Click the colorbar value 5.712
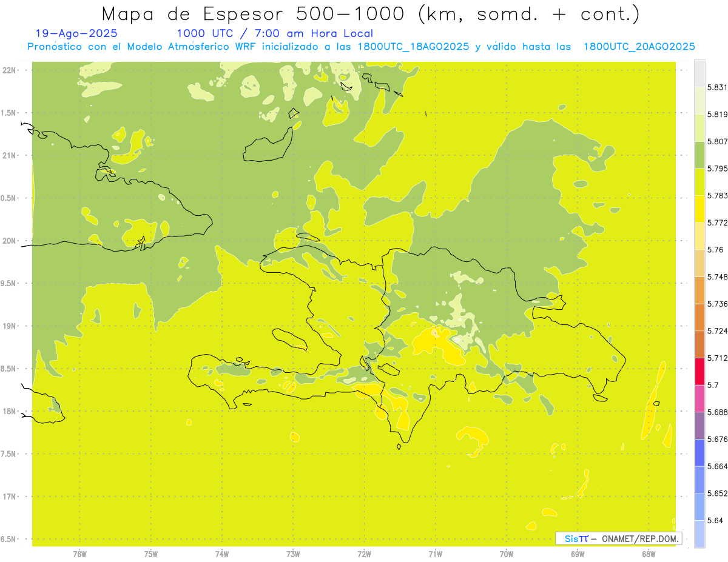 (717, 358)
